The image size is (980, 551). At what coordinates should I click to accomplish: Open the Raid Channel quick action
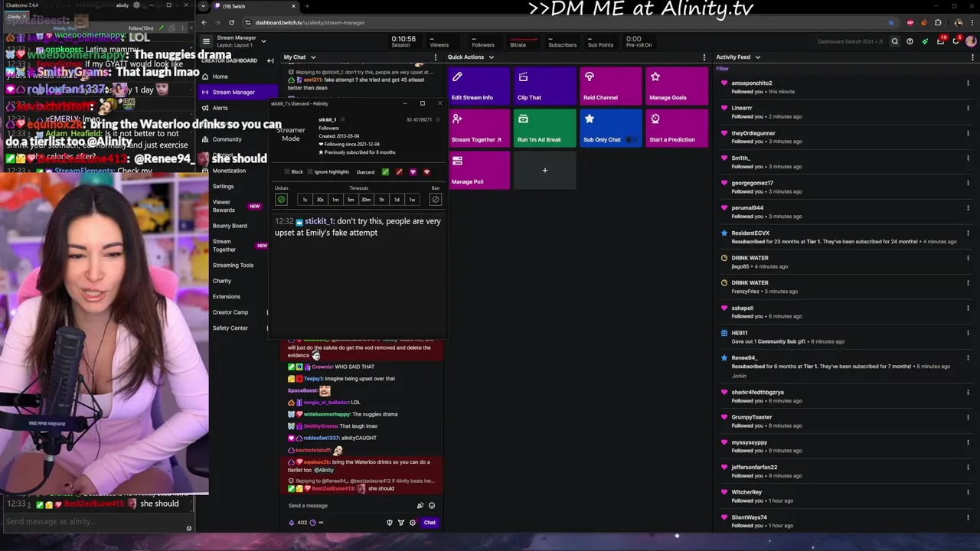[611, 86]
